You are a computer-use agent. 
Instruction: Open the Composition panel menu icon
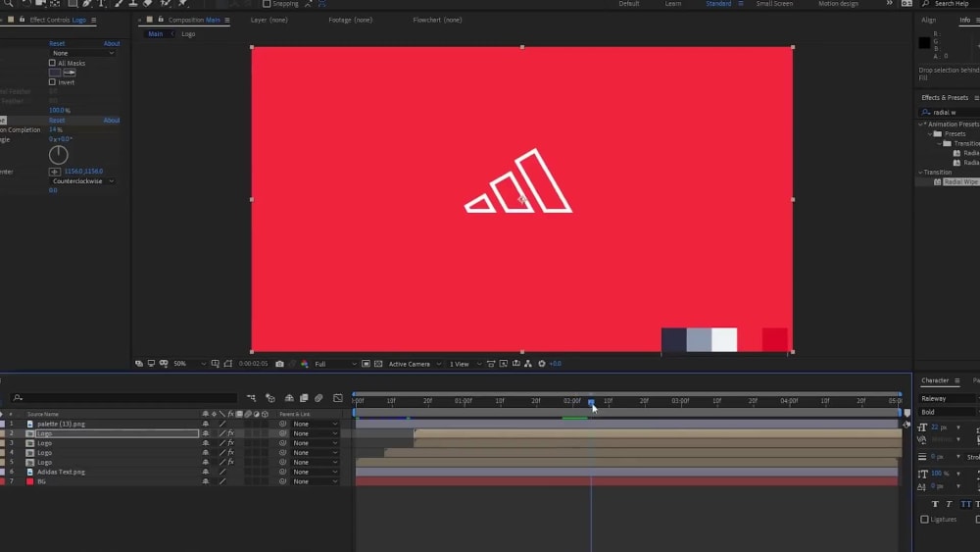coord(227,20)
